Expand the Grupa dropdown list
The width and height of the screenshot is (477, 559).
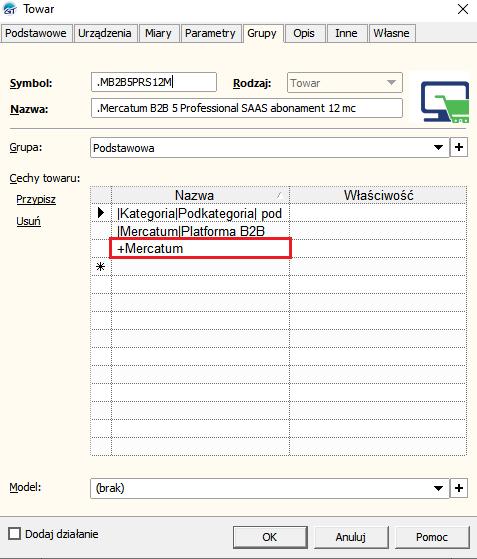point(438,148)
